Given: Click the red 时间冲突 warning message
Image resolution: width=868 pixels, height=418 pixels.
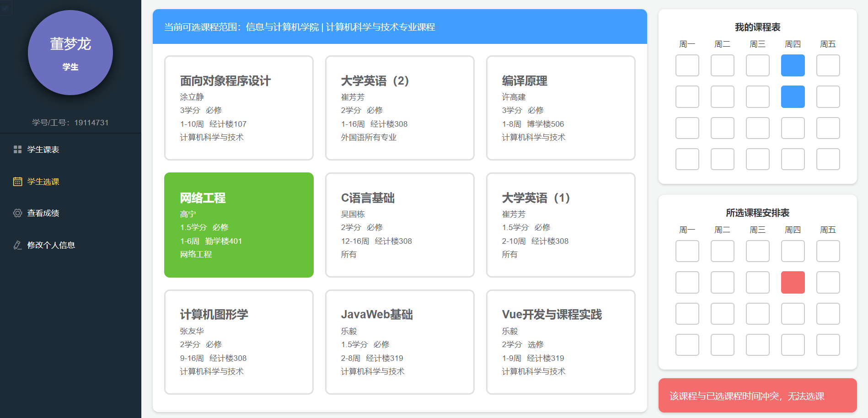Looking at the screenshot, I should point(757,396).
